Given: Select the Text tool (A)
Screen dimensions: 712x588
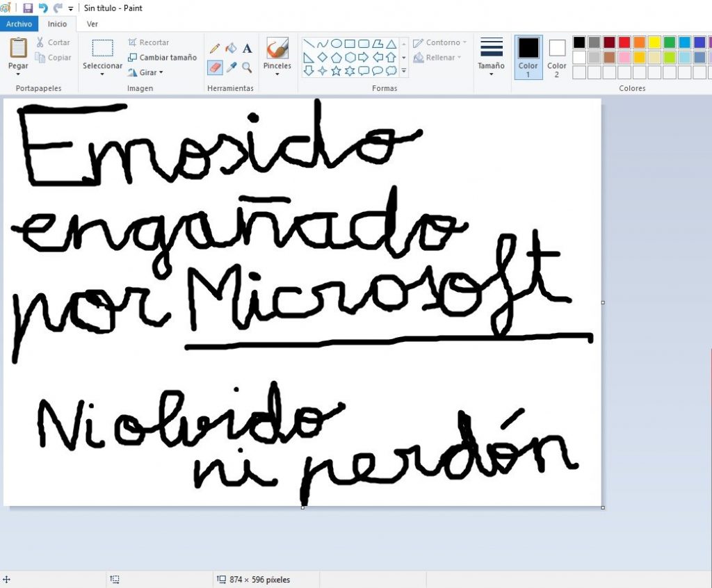Looking at the screenshot, I should [x=247, y=49].
